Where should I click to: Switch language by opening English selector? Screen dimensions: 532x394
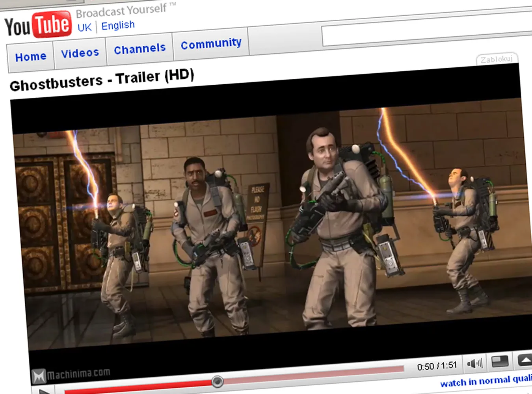117,24
